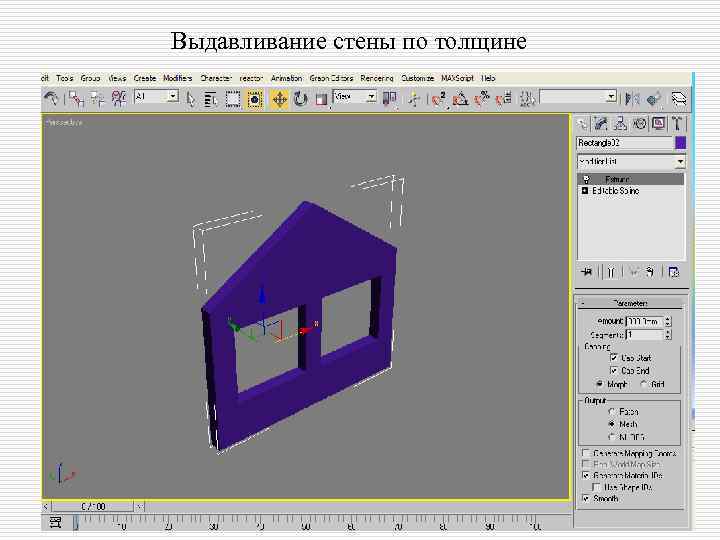Viewport: 720px width, 540px height.
Task: Switch to Display command panel tab
Action: click(x=658, y=124)
